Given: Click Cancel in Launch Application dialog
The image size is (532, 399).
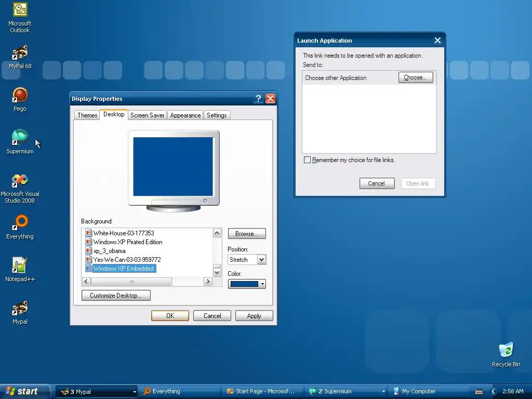Looking at the screenshot, I should pyautogui.click(x=377, y=183).
